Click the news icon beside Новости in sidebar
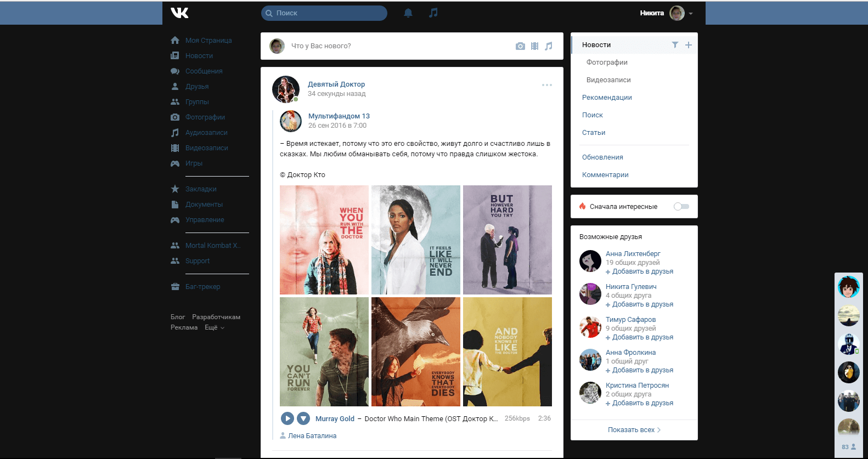 pyautogui.click(x=175, y=55)
